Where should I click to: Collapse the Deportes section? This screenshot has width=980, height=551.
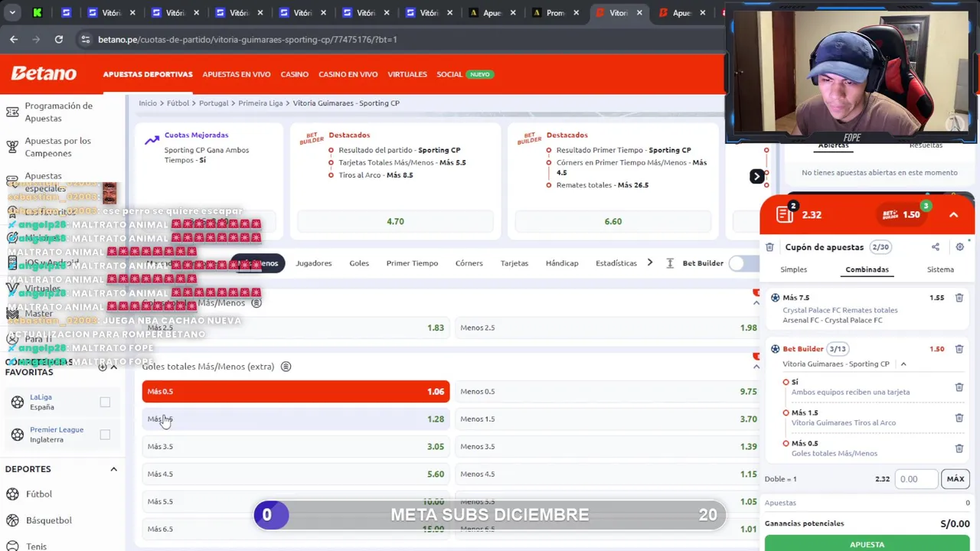[113, 469]
